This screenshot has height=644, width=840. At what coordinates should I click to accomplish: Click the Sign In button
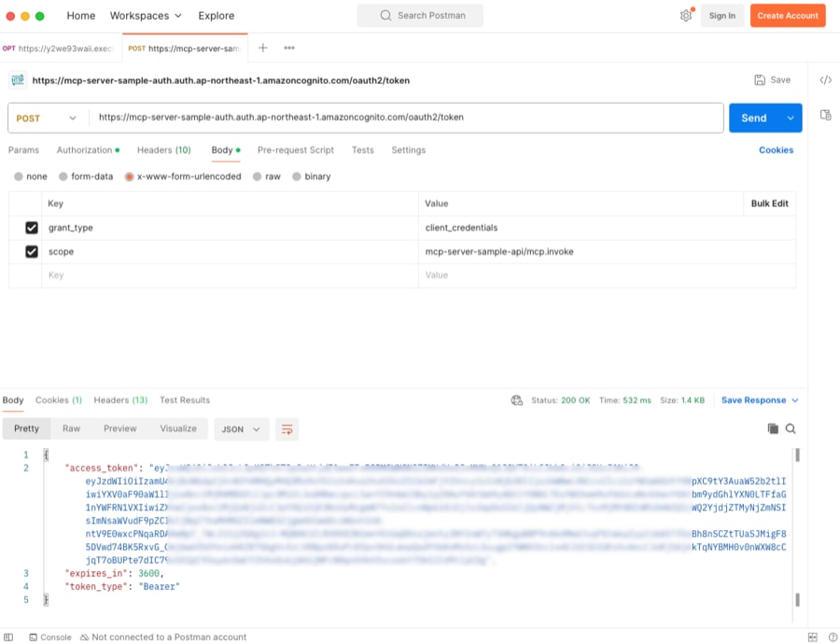click(722, 16)
